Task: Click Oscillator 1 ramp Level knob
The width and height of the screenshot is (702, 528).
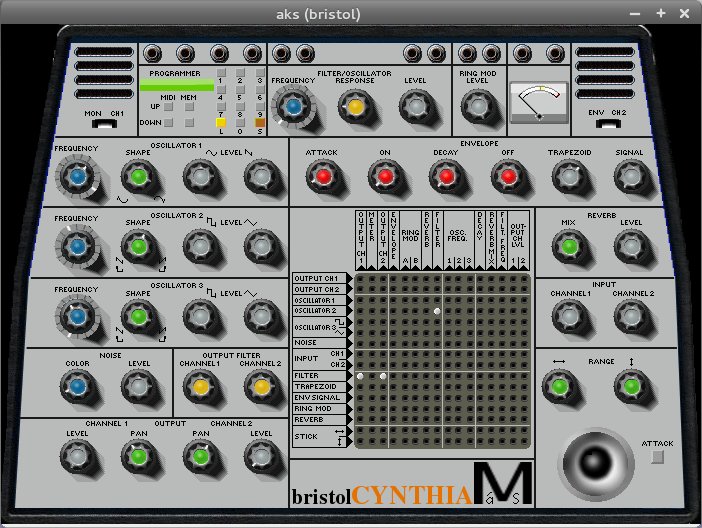Action: coord(261,177)
